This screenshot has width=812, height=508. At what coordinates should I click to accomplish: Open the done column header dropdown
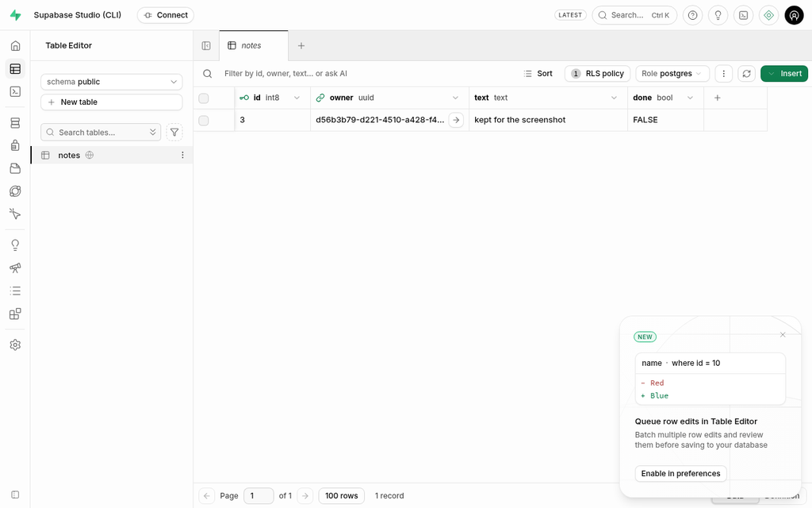click(690, 98)
